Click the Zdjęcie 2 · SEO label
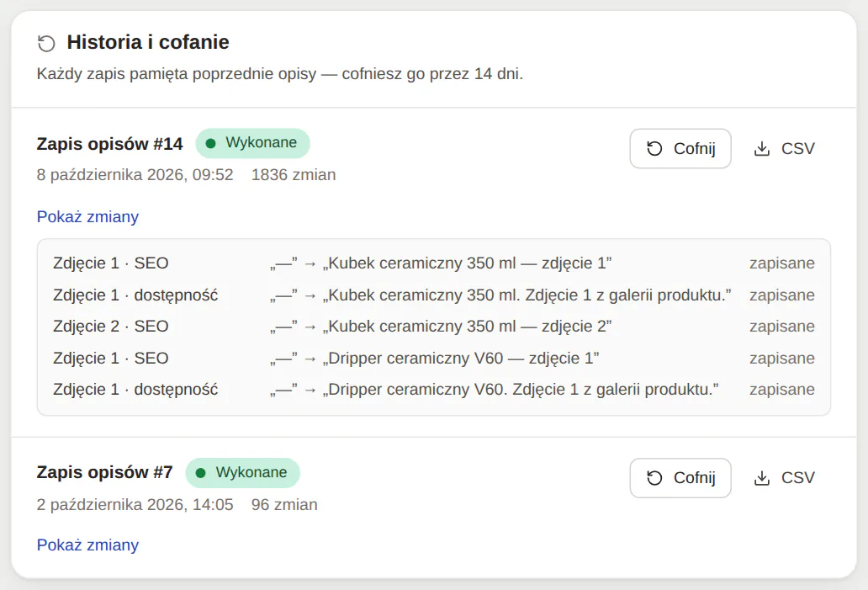This screenshot has height=590, width=868. coord(111,327)
